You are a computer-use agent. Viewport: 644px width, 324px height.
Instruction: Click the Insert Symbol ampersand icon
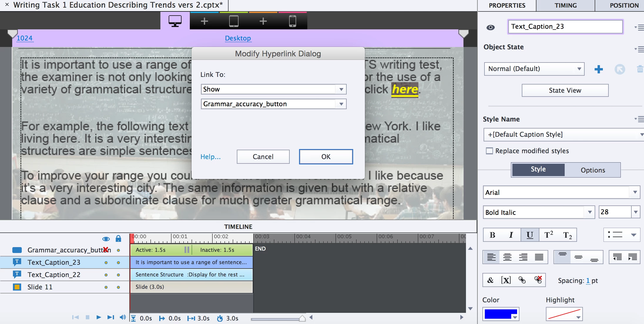(490, 280)
